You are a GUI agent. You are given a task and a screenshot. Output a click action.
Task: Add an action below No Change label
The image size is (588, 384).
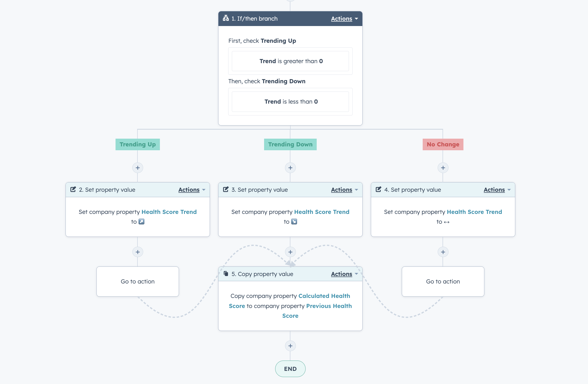(443, 168)
